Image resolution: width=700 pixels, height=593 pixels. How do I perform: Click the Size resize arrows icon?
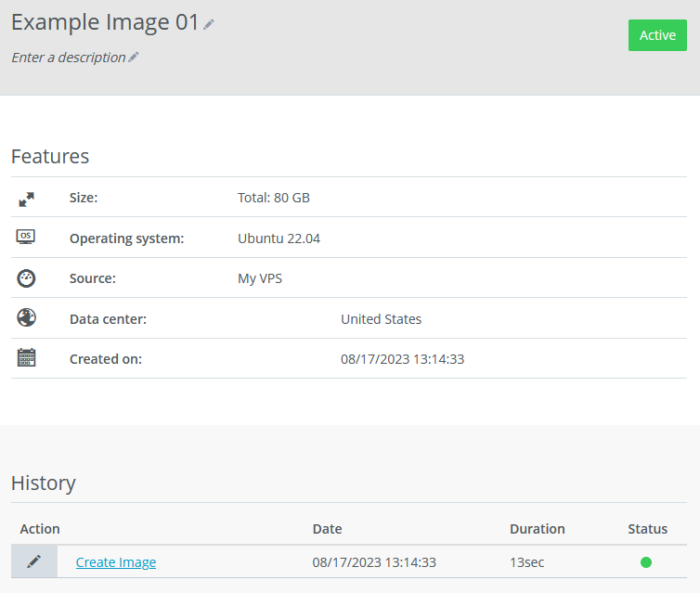pyautogui.click(x=26, y=199)
